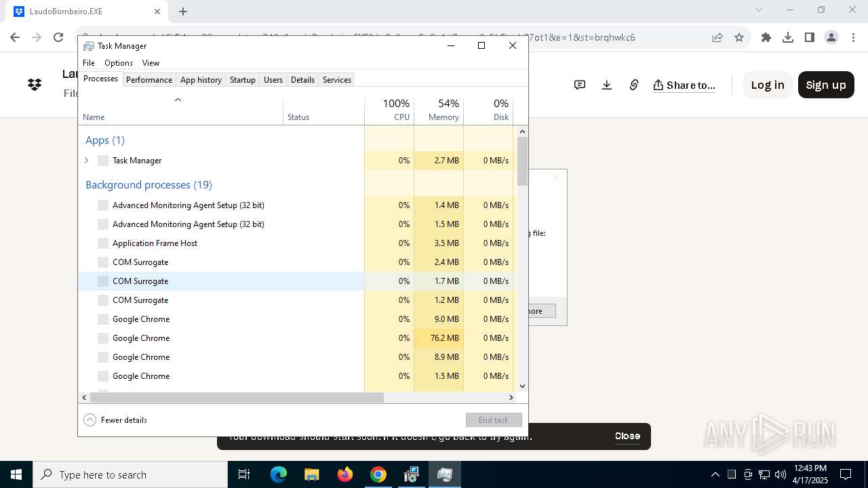
Task: Open the comments icon on Dropbox page
Action: [580, 85]
